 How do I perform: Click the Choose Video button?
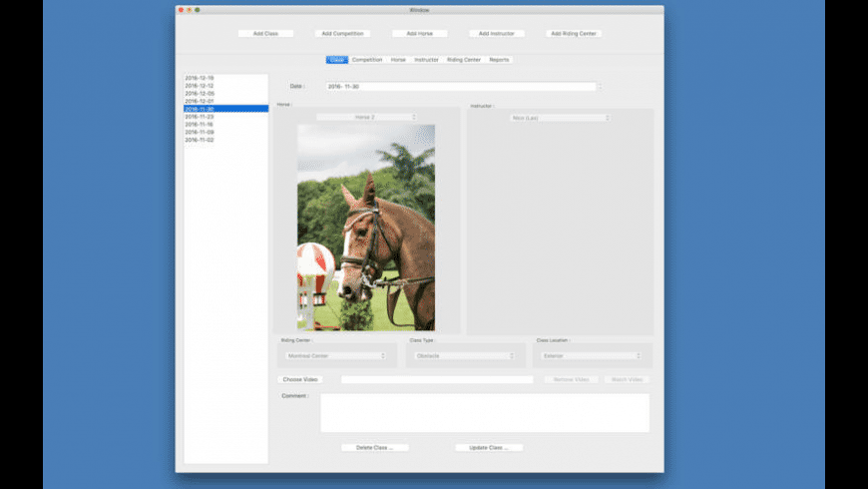[x=300, y=380]
